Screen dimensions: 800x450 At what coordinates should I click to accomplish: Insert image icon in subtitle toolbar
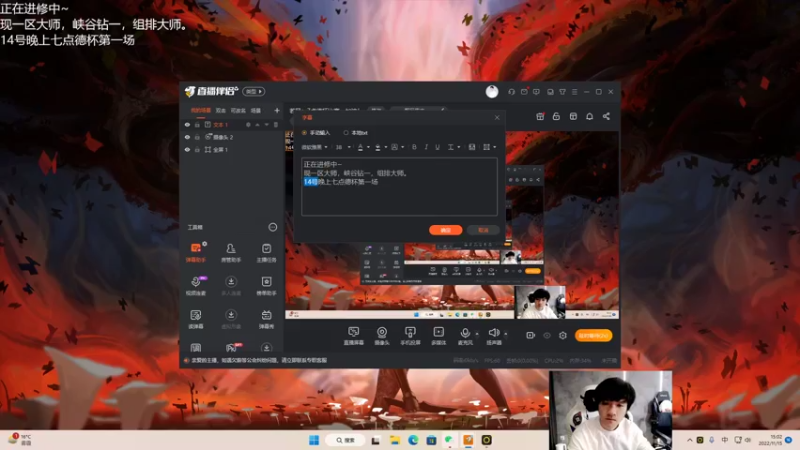pyautogui.click(x=471, y=147)
